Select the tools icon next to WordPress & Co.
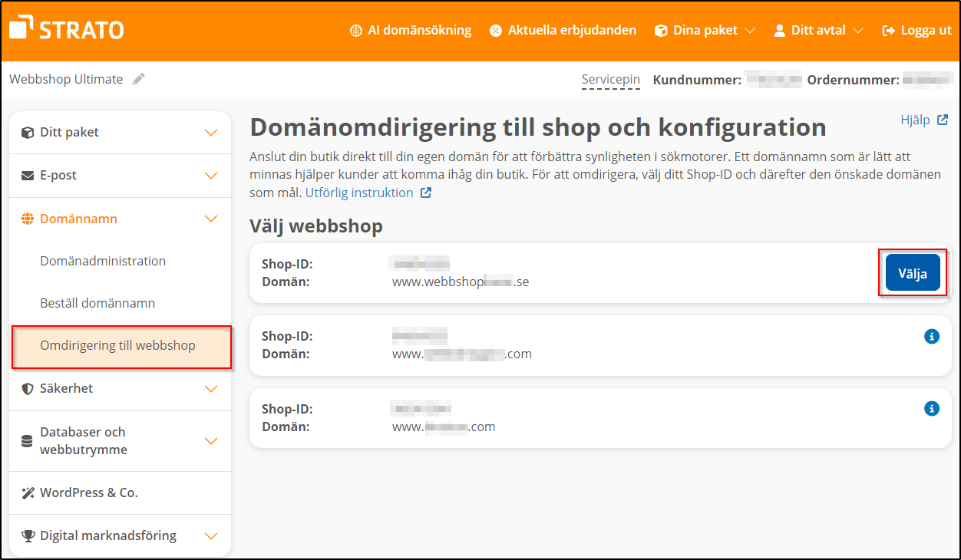The width and height of the screenshot is (961, 560). pos(28,492)
